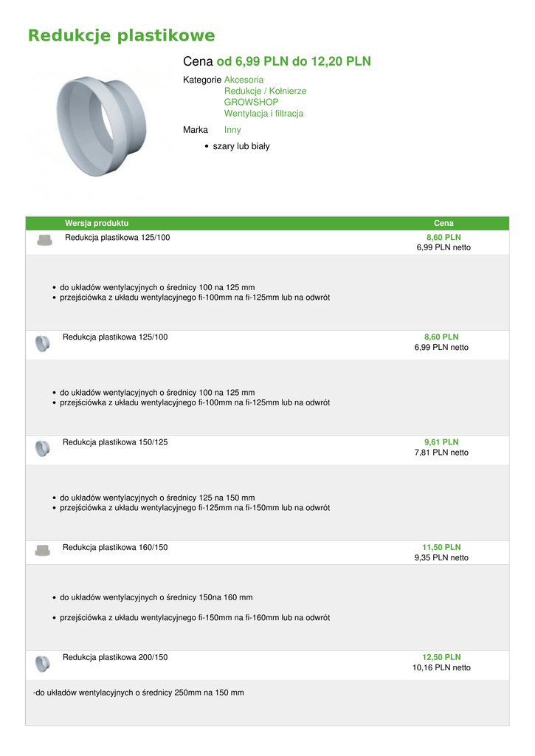The width and height of the screenshot is (535, 756).
Task: Open the Wentylacja i filtracja link
Action: pos(263,114)
